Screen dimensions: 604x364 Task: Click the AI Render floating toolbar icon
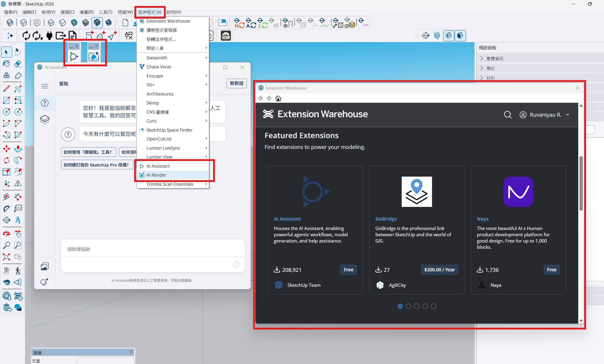click(94, 56)
